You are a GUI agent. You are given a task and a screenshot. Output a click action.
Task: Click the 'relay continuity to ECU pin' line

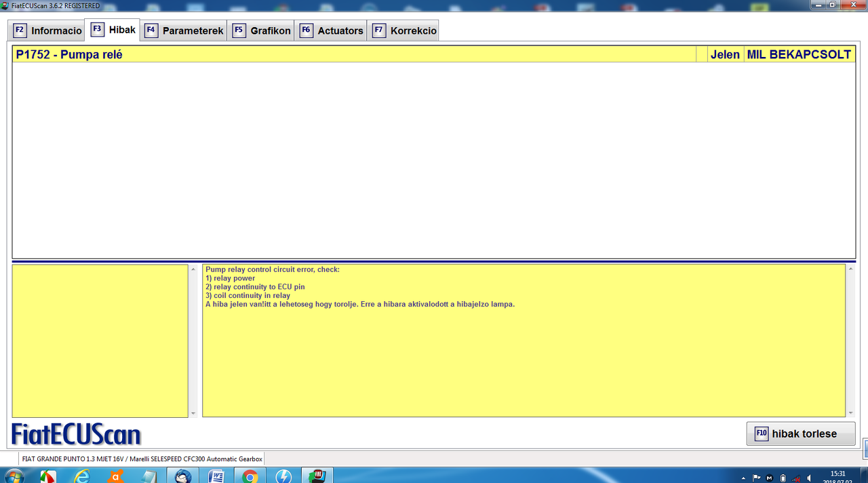coord(259,287)
